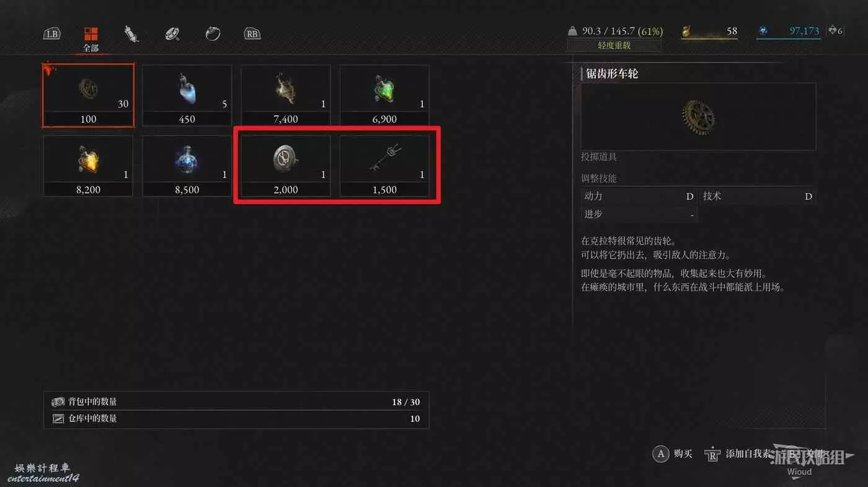Switch to the consumables bottle tab icon
The image size is (868, 487).
(131, 33)
